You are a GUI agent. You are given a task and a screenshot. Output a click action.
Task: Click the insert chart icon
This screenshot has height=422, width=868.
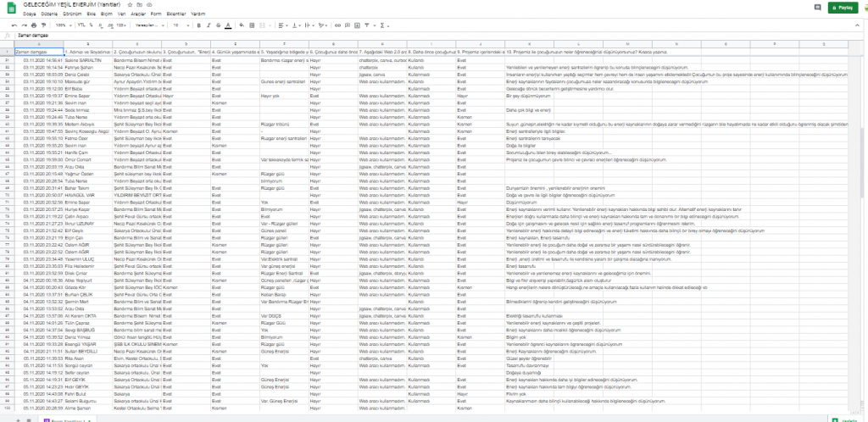pos(357,25)
